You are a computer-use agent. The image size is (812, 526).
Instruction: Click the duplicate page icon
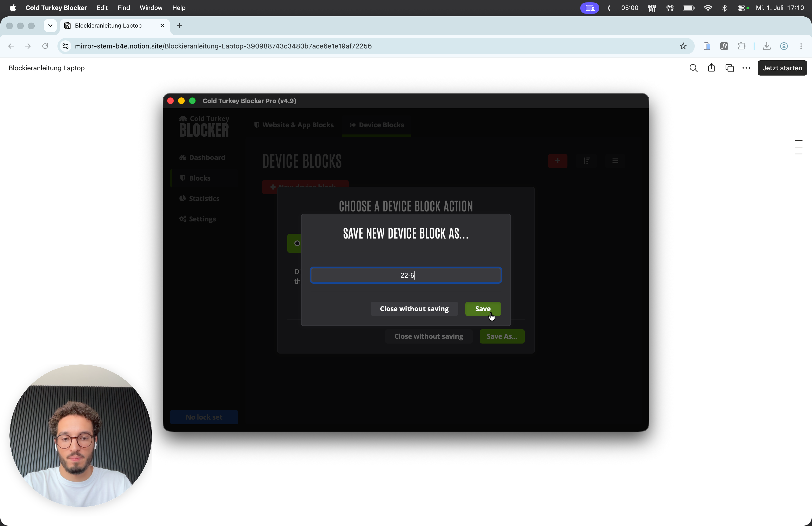point(729,68)
